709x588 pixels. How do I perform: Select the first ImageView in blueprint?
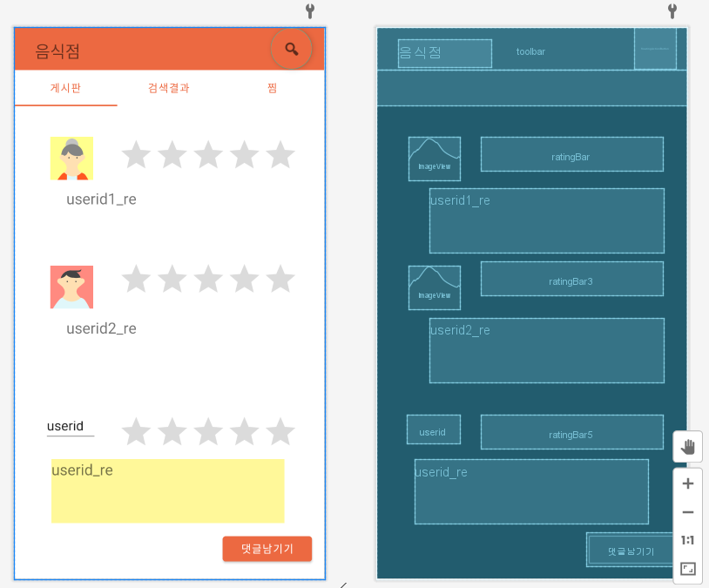click(x=435, y=159)
